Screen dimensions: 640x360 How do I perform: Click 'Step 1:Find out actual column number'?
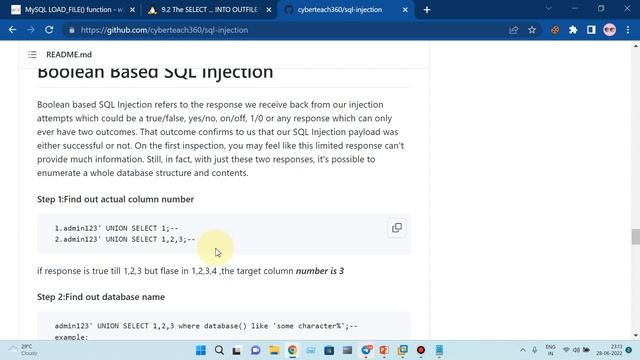116,199
